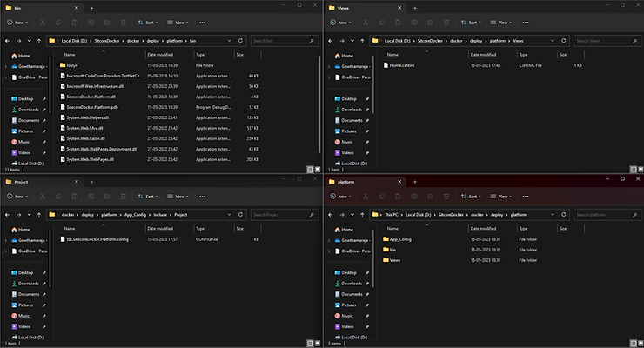Click 'deploy' breadcrumb in bin window address bar

click(153, 41)
